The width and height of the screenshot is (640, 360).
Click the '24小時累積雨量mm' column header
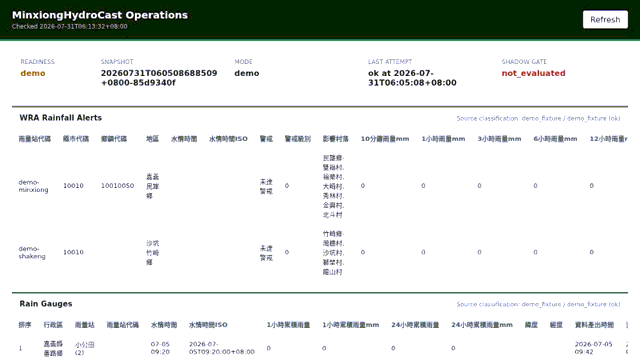[482, 325]
